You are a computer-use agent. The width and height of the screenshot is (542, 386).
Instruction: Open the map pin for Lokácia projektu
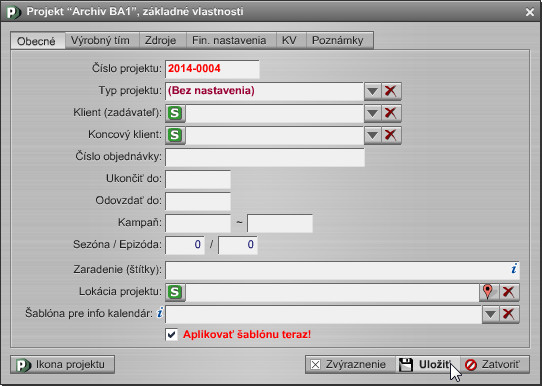pos(489,292)
